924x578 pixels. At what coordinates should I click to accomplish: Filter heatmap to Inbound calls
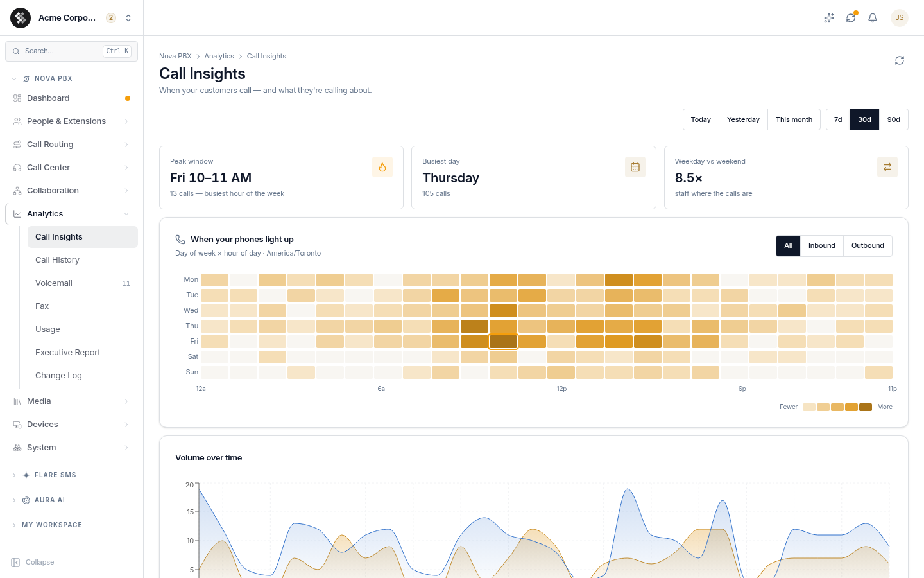tap(822, 246)
